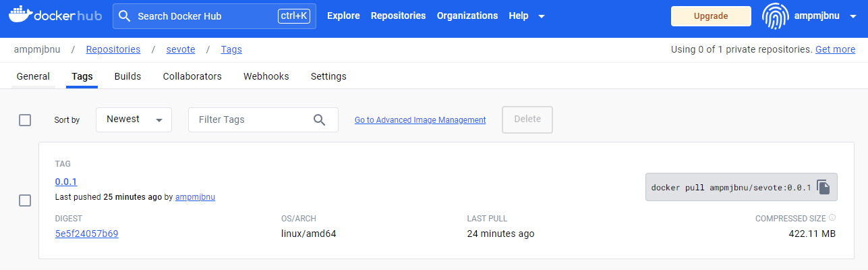The image size is (868, 270).
Task: Copy the docker pull command icon
Action: tap(823, 187)
